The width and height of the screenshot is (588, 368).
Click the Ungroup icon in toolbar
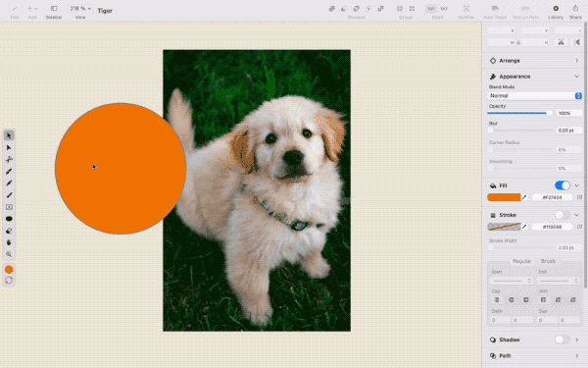(412, 8)
